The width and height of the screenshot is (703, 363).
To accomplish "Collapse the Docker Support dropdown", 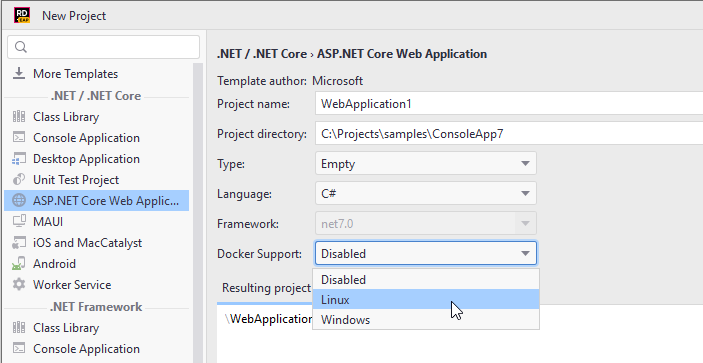I will tap(425, 254).
